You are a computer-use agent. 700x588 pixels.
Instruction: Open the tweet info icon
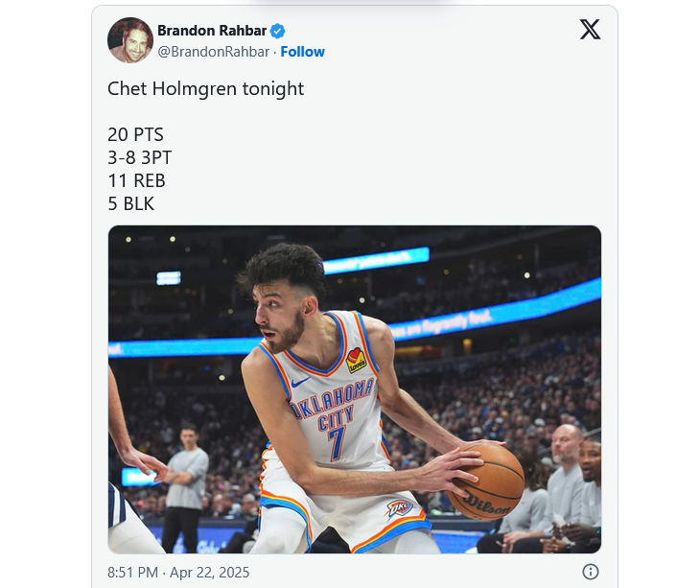pyautogui.click(x=591, y=572)
